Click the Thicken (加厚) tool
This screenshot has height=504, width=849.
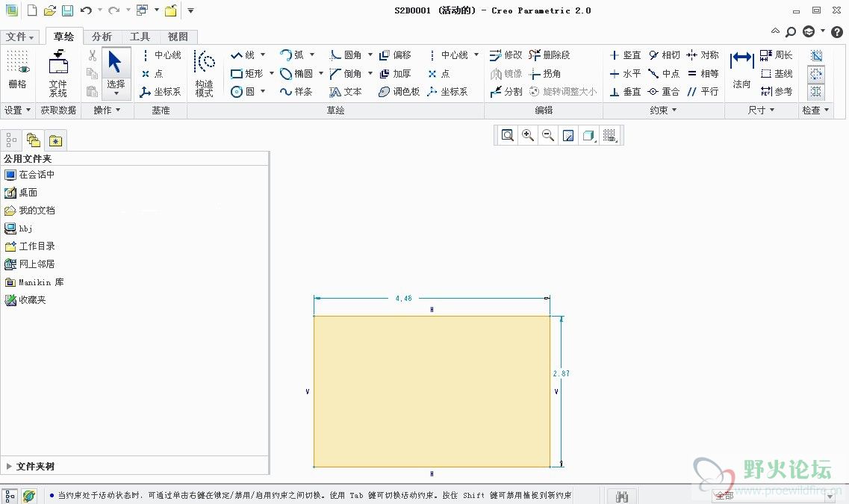[395, 73]
